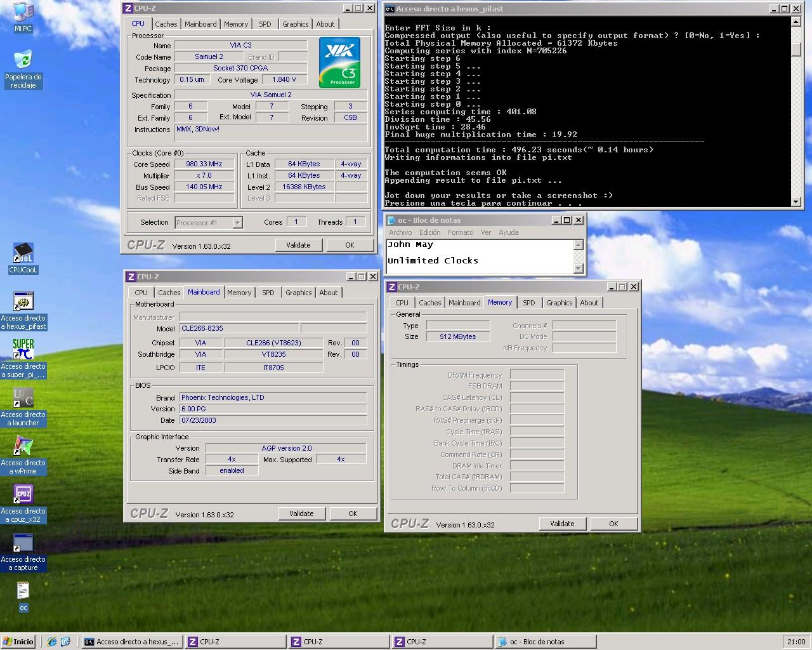Click the mainboard Model field CLE266-8235

click(239, 328)
